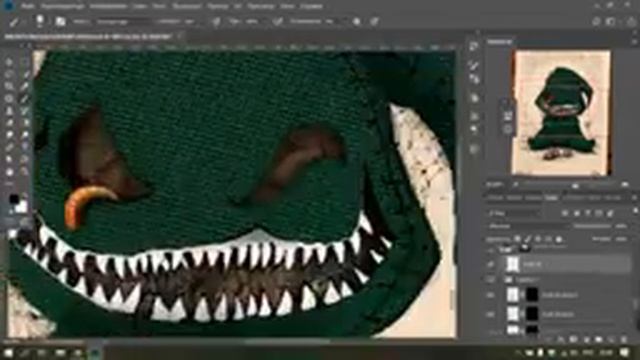Click the background color swatch

coord(21,207)
